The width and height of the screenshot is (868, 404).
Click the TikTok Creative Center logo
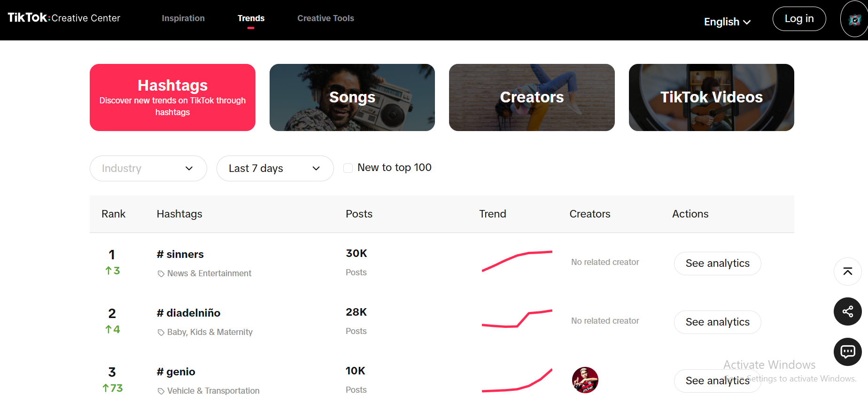point(64,18)
